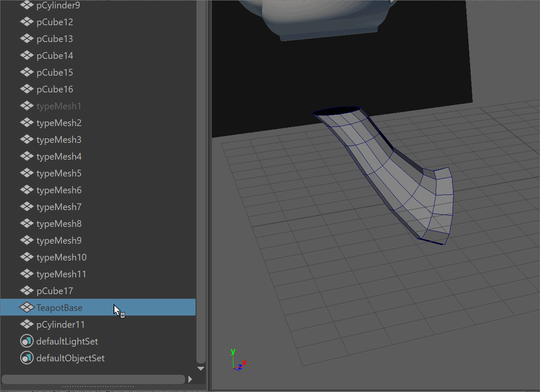Click the pCylinder11 mesh icon
The width and height of the screenshot is (540, 392).
tap(26, 325)
